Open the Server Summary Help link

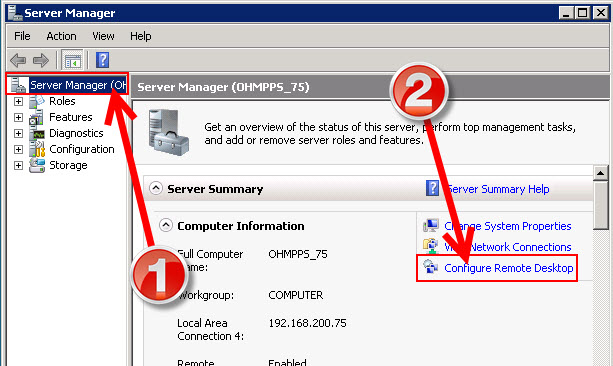[x=498, y=189]
